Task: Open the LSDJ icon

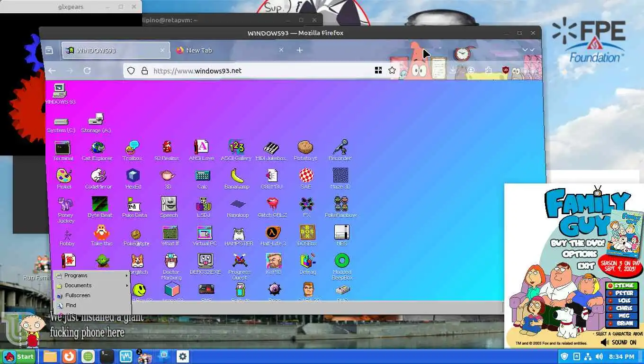Action: pos(203,207)
